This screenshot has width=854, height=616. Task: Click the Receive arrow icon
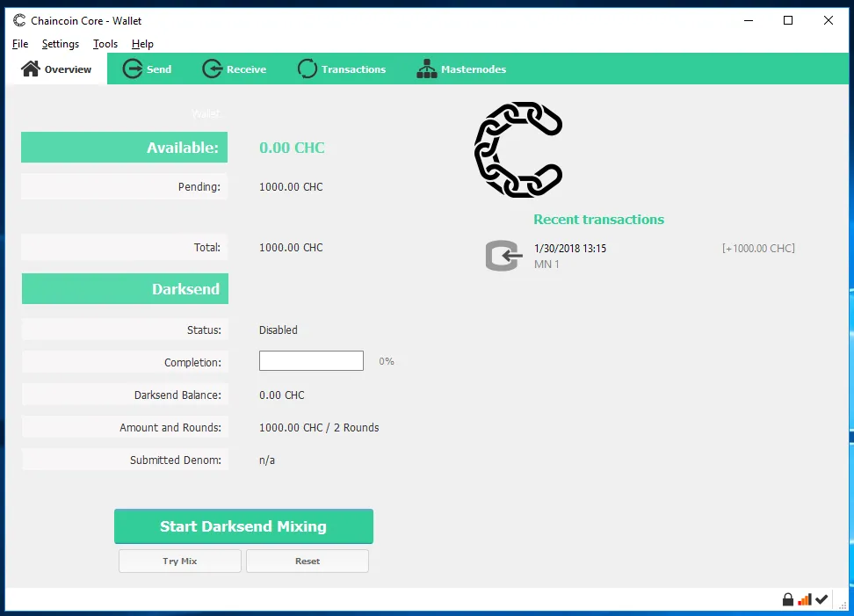[x=213, y=69]
